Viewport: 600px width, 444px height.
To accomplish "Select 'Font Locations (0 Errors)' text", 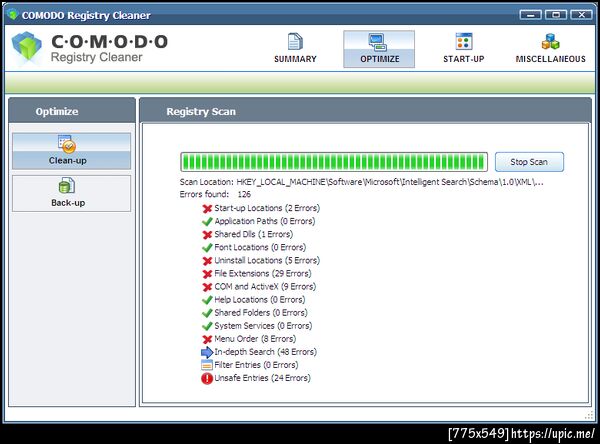I will 260,247.
